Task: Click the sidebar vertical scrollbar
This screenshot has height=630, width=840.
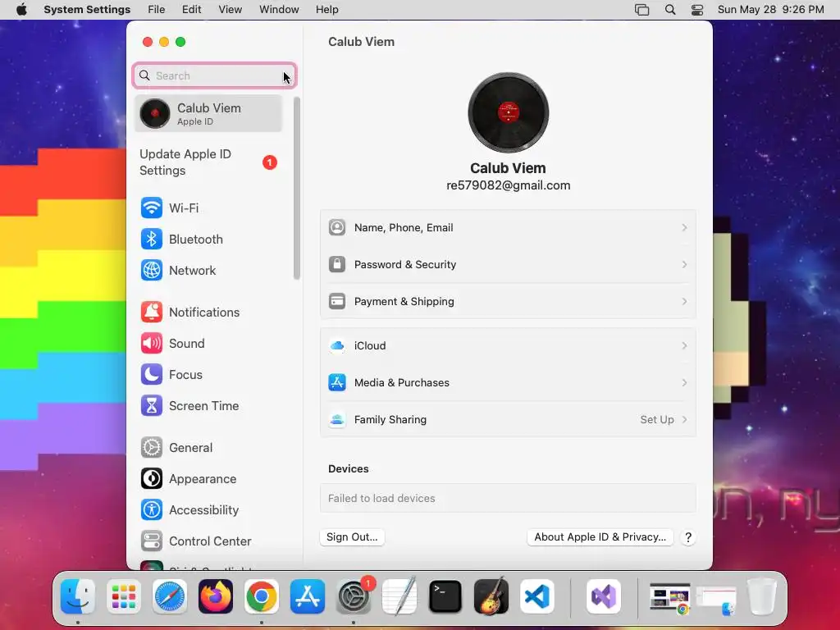Action: pos(297,188)
